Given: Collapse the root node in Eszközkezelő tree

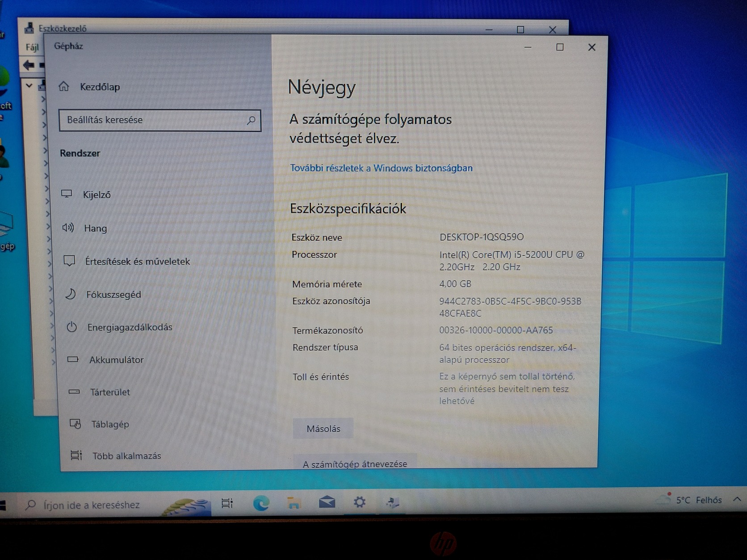Looking at the screenshot, I should [29, 85].
